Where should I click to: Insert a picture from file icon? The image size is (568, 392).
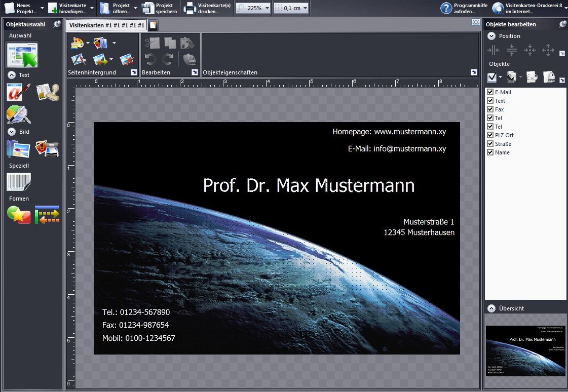18,149
